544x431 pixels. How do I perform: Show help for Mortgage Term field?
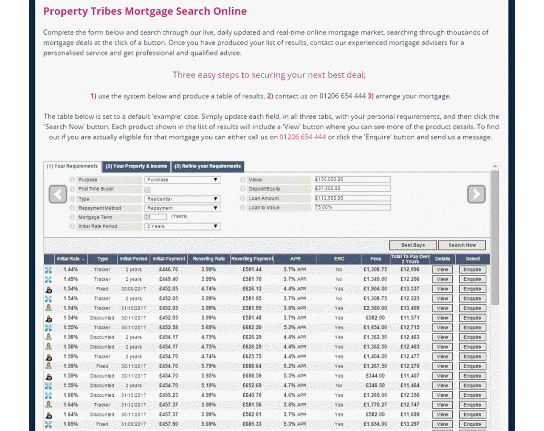72,217
